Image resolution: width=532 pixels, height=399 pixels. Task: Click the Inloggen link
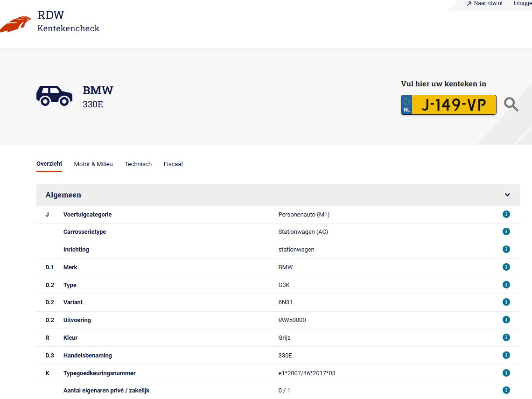coord(522,4)
